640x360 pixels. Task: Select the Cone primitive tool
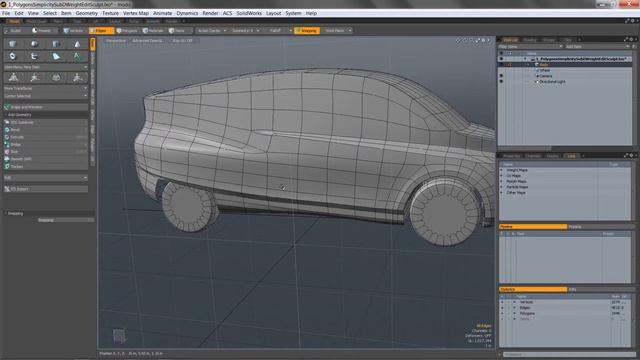(x=77, y=44)
